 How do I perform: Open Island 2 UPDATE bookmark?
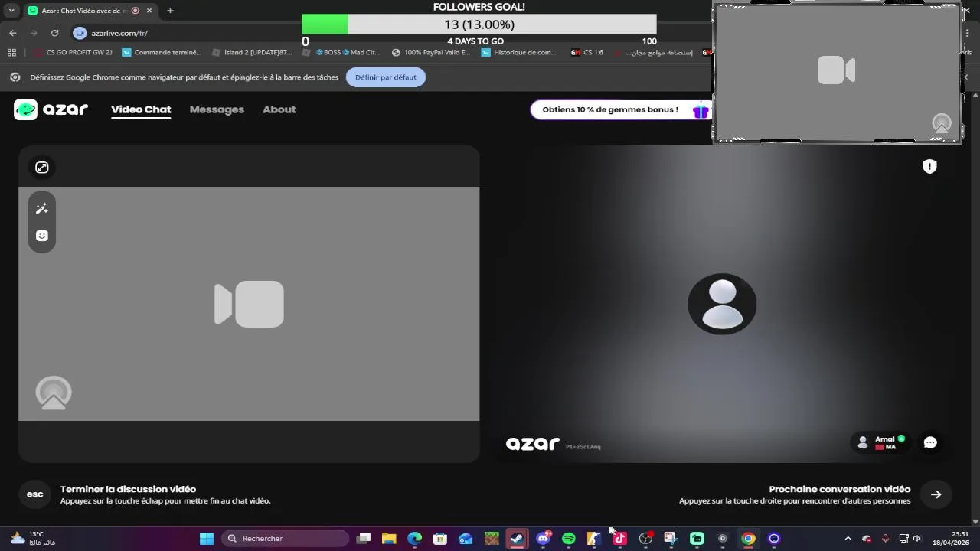(252, 53)
